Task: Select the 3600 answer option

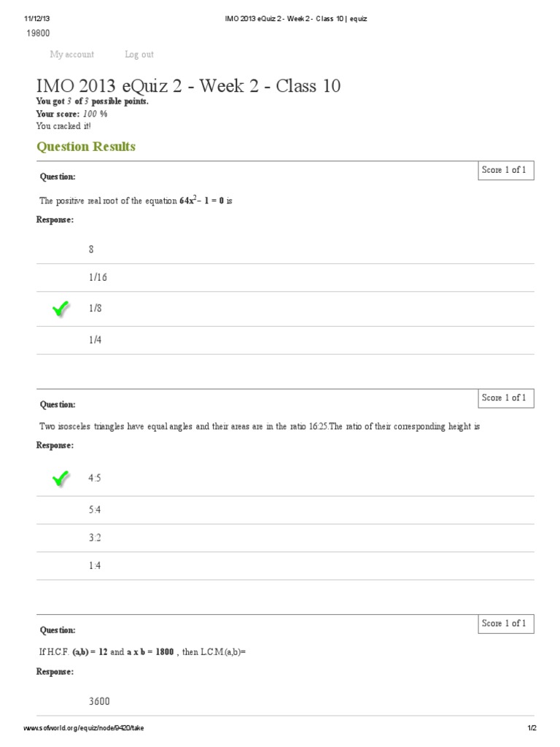Action: [99, 702]
